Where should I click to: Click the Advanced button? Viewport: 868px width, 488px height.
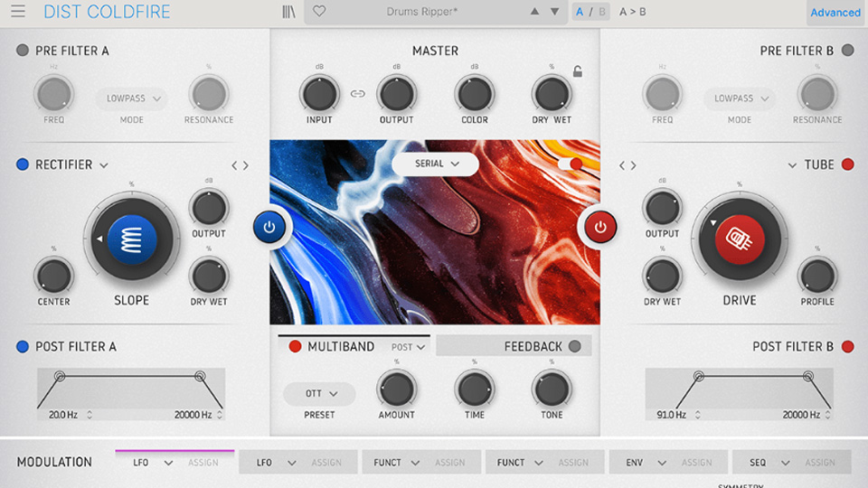pyautogui.click(x=835, y=13)
